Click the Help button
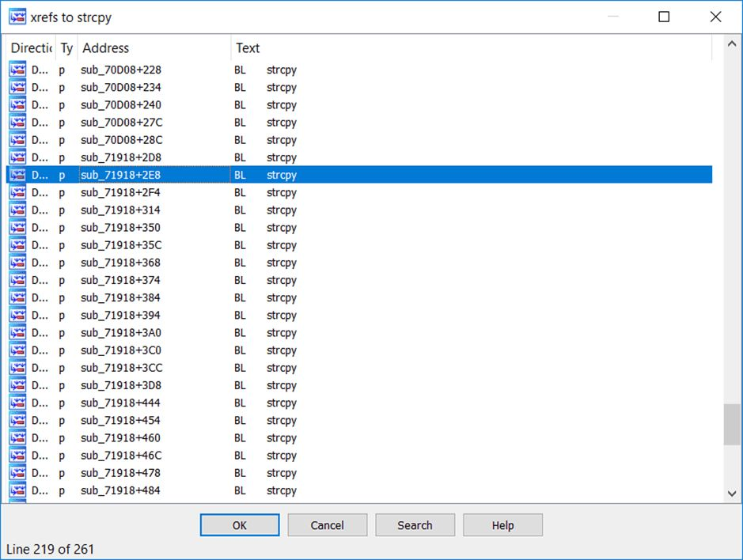This screenshot has height=560, width=743. pos(502,525)
